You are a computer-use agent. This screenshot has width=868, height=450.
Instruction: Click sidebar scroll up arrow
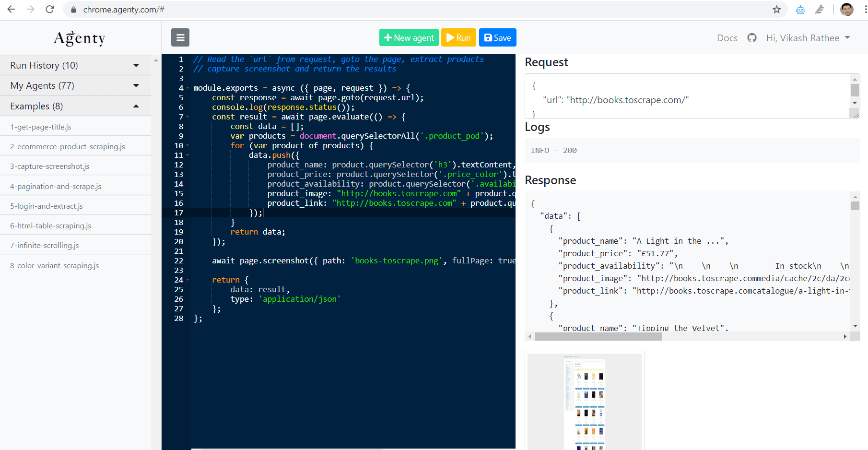pyautogui.click(x=156, y=60)
